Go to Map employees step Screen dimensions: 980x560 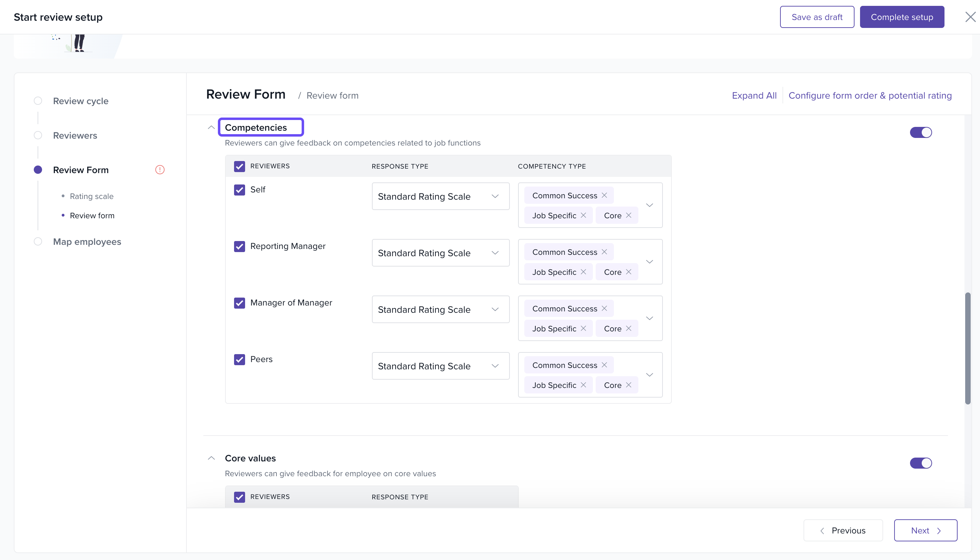[87, 241]
